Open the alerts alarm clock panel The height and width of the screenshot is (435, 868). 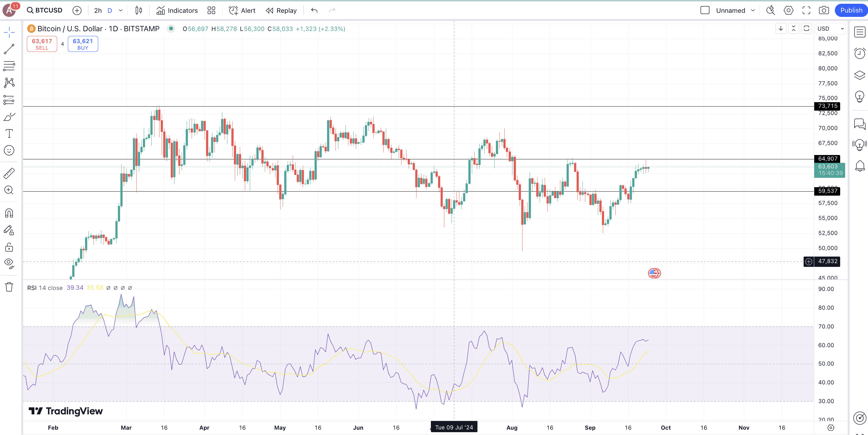click(859, 53)
